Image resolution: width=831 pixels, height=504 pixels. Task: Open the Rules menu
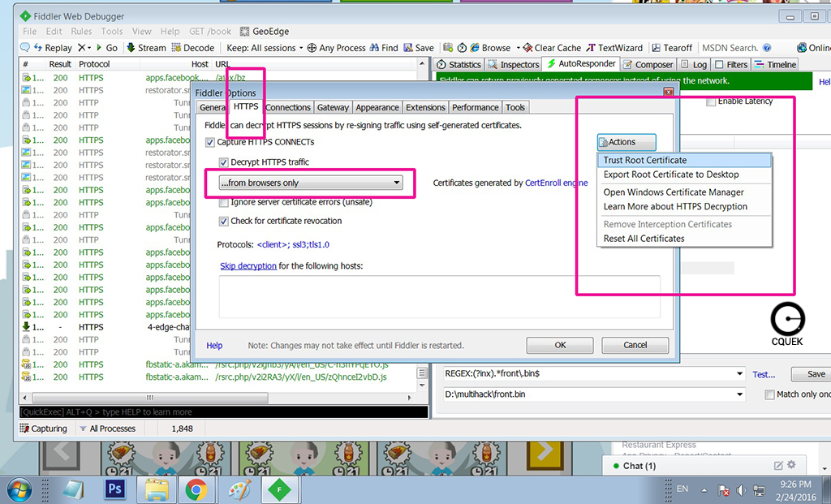[81, 32]
